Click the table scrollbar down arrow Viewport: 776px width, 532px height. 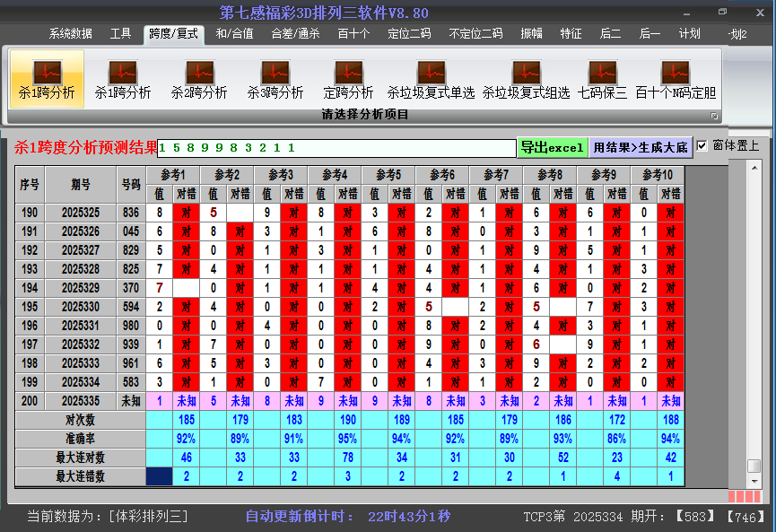[754, 481]
